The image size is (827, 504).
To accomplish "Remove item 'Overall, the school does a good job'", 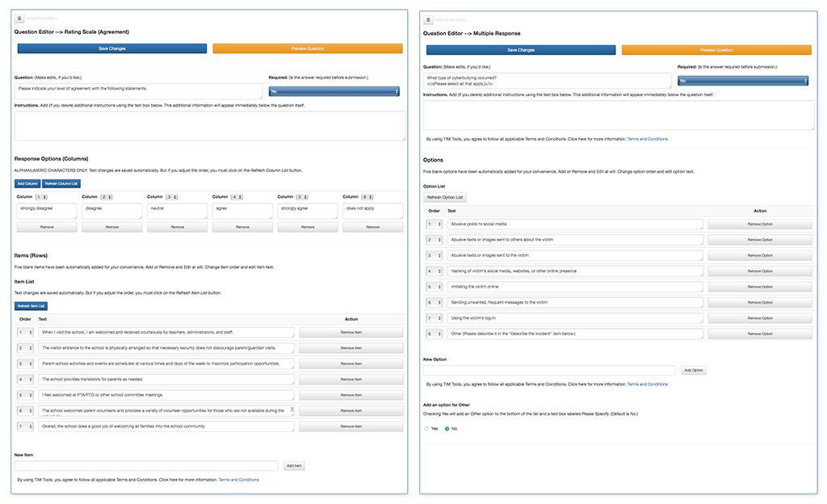I will point(351,426).
